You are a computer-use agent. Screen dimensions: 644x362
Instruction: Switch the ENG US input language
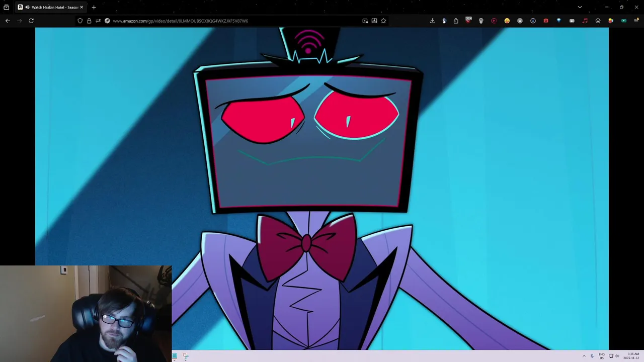[x=602, y=356]
